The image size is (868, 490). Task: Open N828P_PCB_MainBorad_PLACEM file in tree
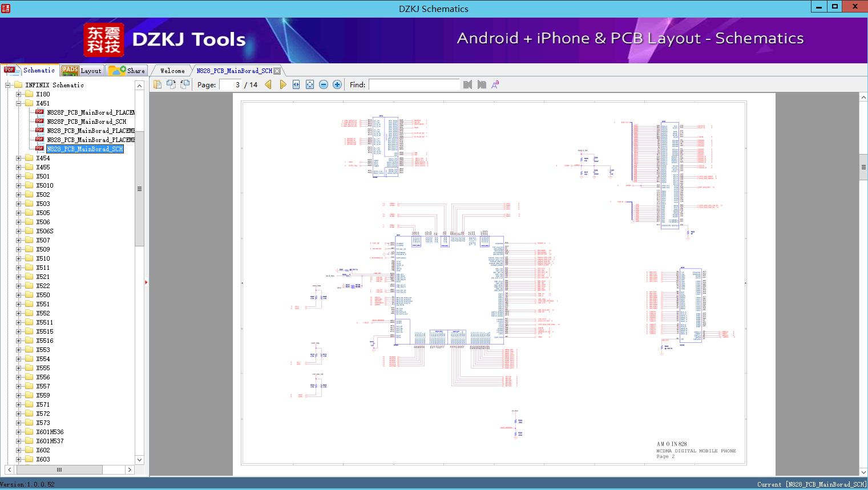[x=91, y=112]
